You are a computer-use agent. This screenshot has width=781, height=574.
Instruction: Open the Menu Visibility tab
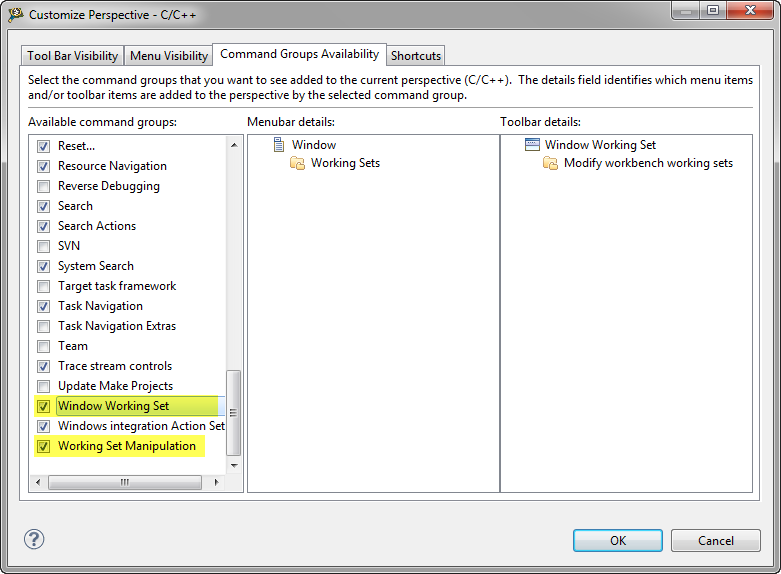coord(169,56)
